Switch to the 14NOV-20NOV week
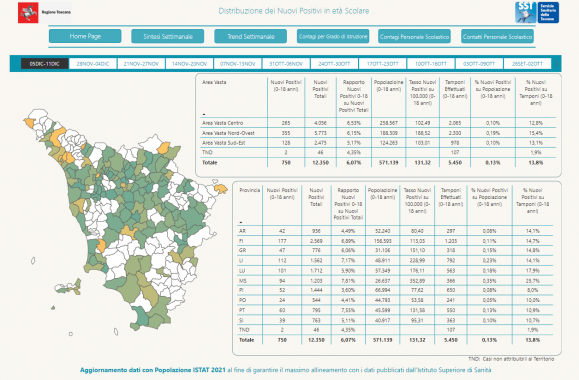The image size is (579, 380). coord(189,64)
